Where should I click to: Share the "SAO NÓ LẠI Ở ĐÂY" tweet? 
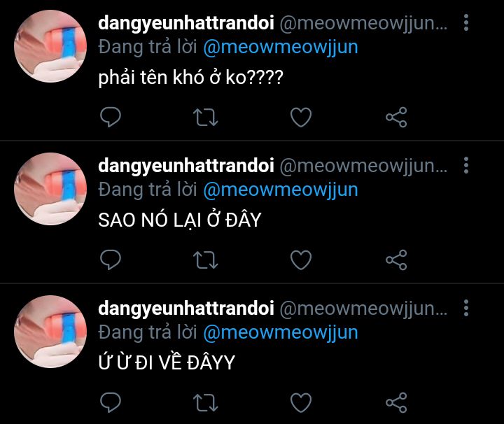point(396,260)
